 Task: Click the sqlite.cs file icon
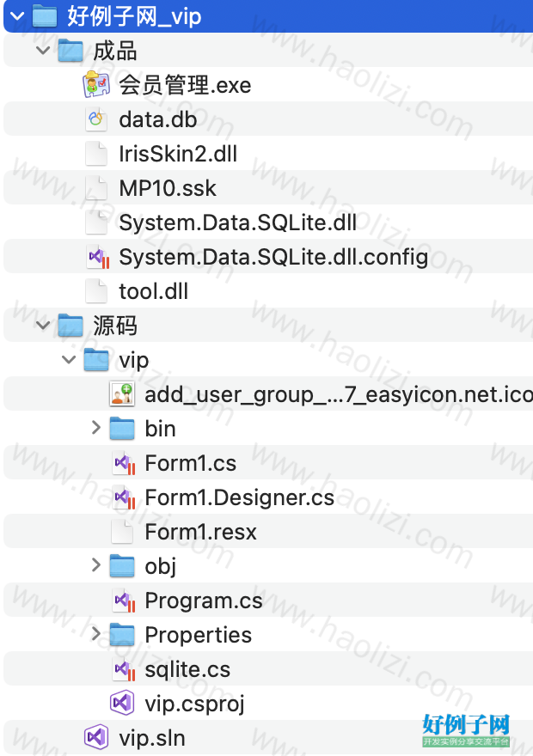(124, 669)
